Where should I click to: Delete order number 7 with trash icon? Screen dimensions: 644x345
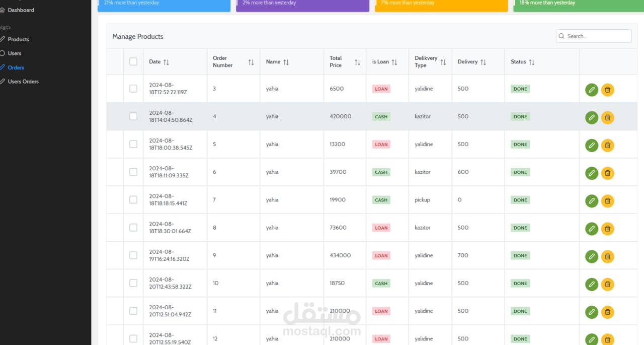tap(608, 201)
